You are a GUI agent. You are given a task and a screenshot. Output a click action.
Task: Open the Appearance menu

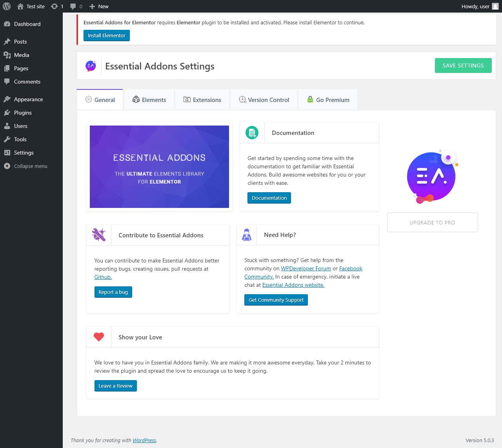[x=31, y=99]
